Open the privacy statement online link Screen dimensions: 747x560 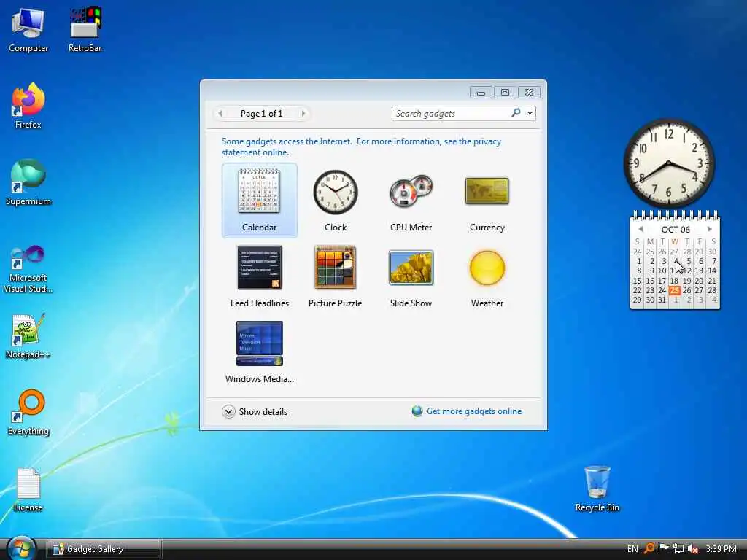tap(361, 147)
